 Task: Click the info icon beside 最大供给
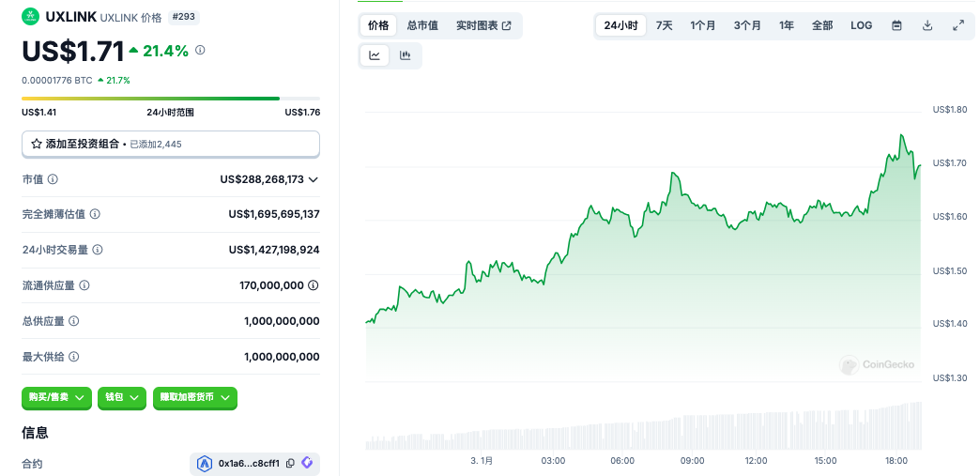(74, 357)
